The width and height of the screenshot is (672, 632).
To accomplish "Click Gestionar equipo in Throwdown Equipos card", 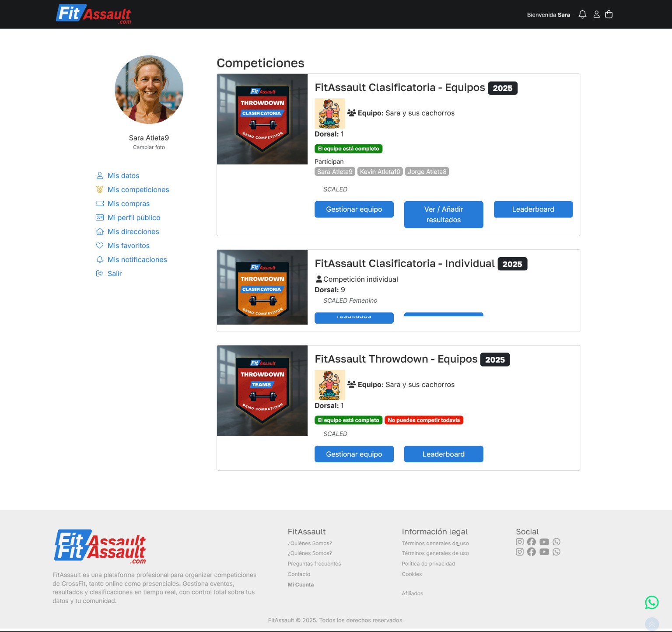I will (354, 454).
